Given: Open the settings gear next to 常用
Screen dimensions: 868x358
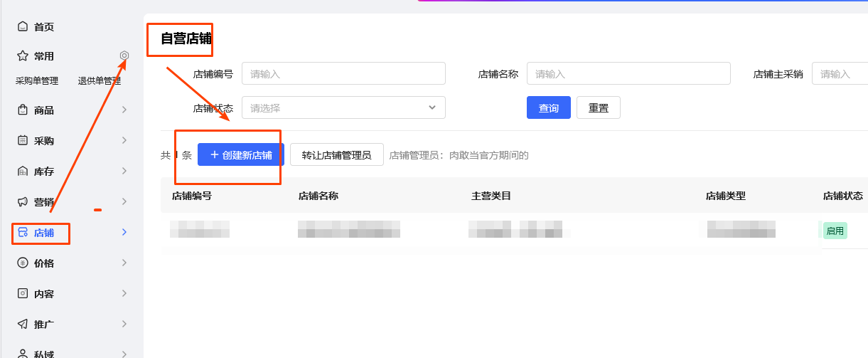Looking at the screenshot, I should point(124,56).
